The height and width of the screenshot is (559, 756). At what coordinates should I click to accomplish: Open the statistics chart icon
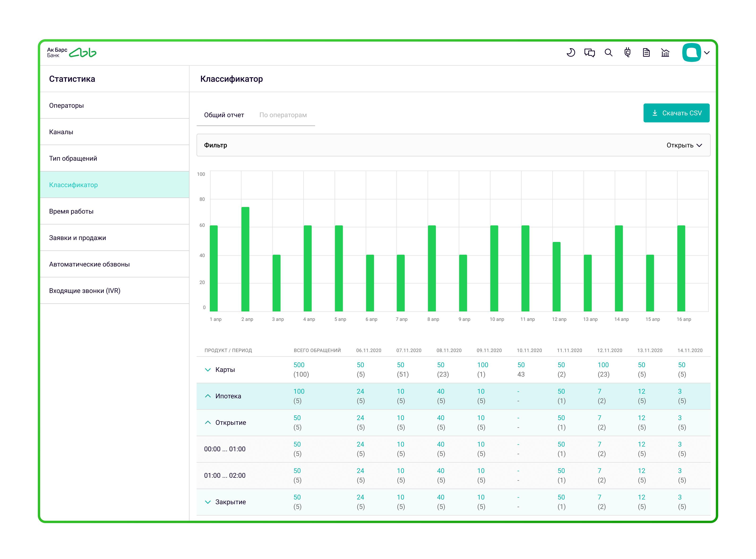[x=665, y=52]
